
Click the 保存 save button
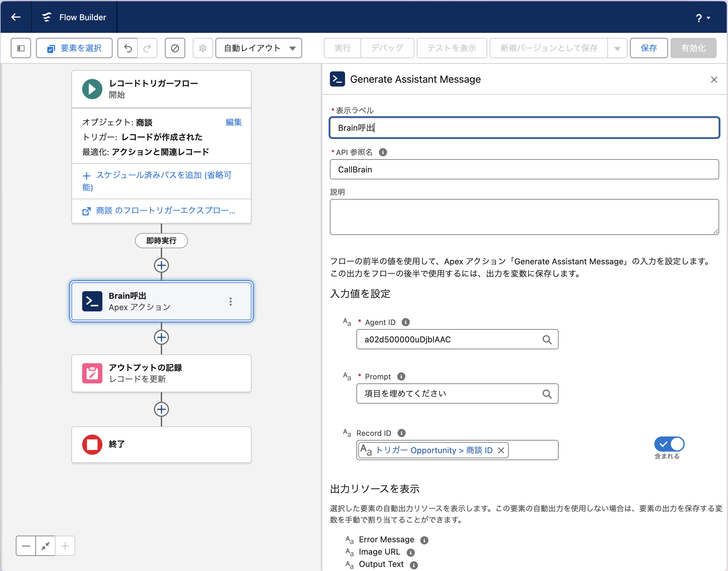click(x=649, y=48)
